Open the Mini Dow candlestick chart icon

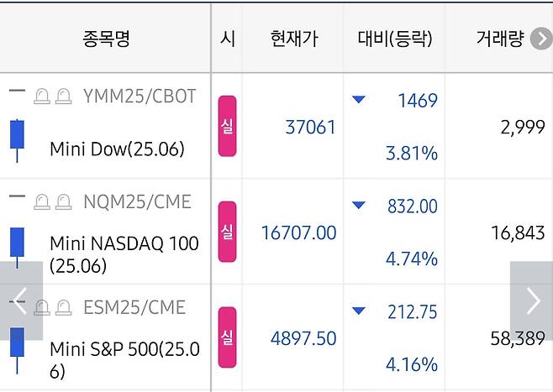[x=17, y=140]
